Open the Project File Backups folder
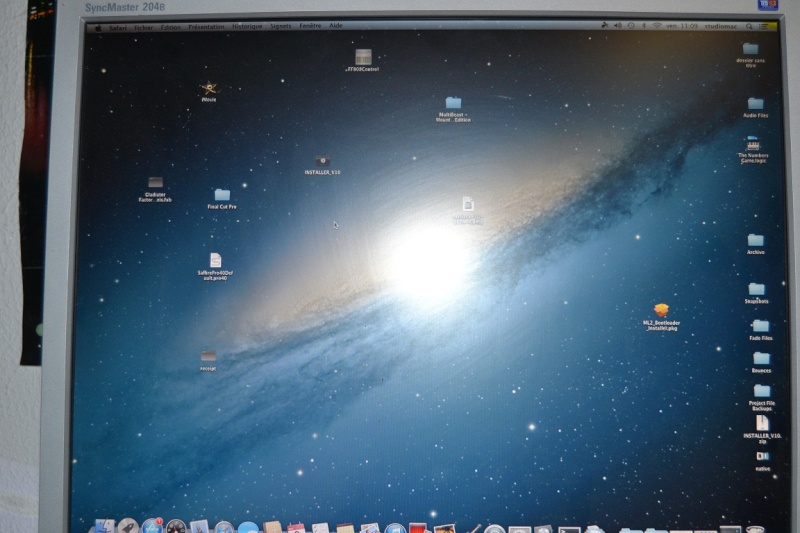The width and height of the screenshot is (800, 533). point(761,391)
